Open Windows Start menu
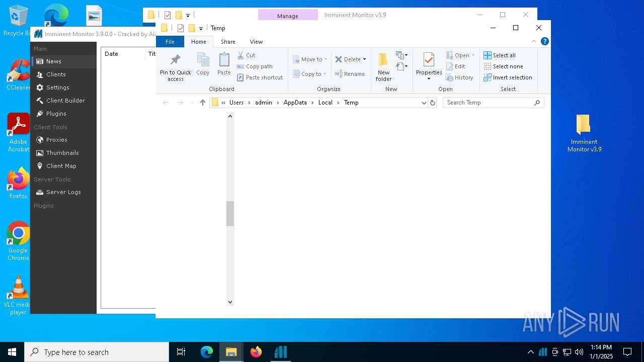Screen dimensions: 644x362 tap(12, 352)
